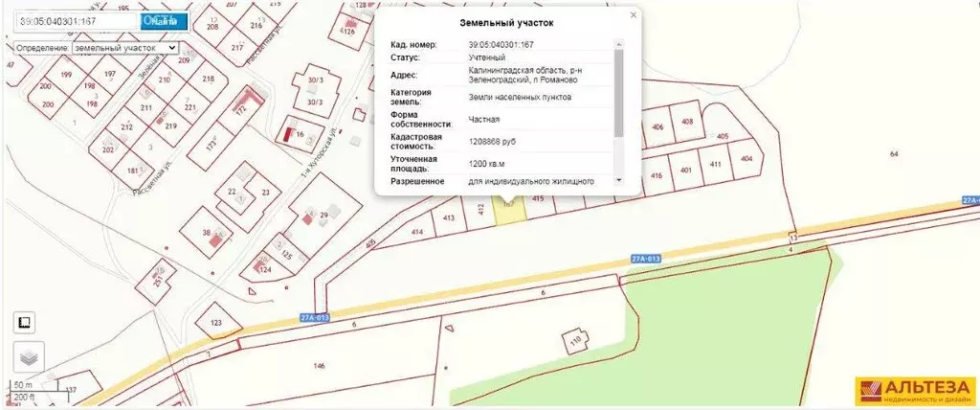This screenshot has height=410, width=980.
Task: Click the 27А-013 road marker near parcel 123
Action: [314, 317]
